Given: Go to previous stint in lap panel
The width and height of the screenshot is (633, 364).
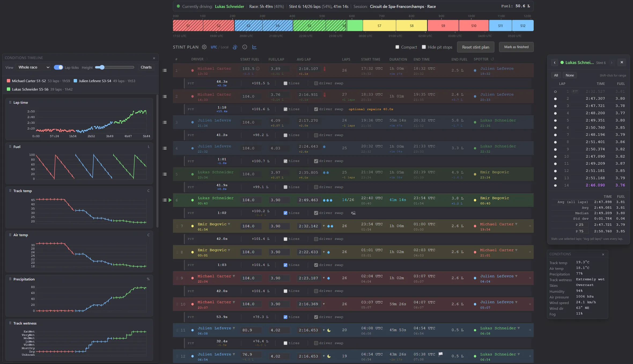Looking at the screenshot, I should [555, 62].
